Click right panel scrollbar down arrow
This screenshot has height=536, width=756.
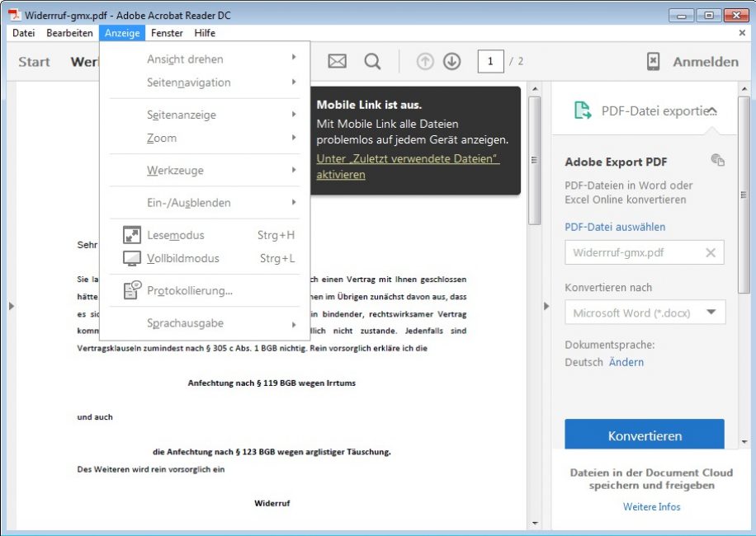(x=744, y=441)
